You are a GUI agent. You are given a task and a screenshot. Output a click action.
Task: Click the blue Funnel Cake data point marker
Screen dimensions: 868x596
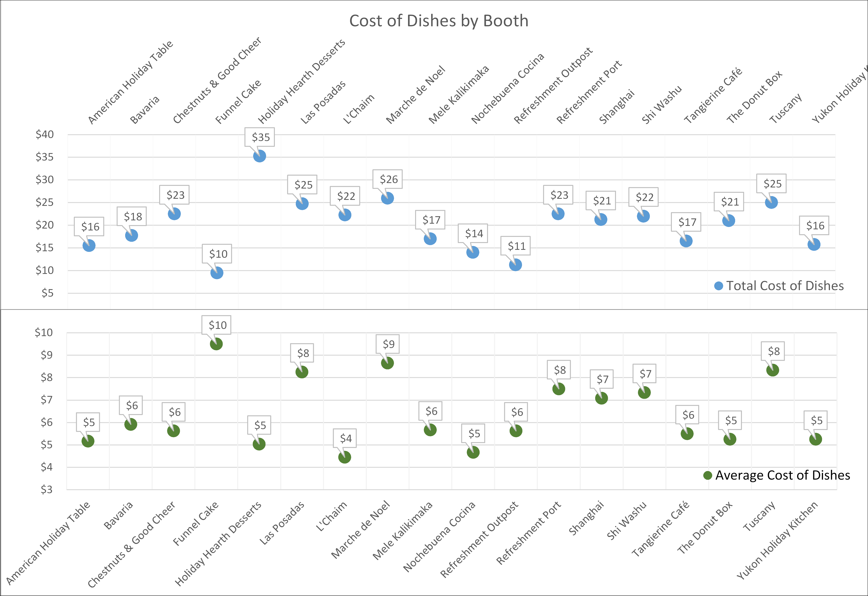pyautogui.click(x=217, y=273)
